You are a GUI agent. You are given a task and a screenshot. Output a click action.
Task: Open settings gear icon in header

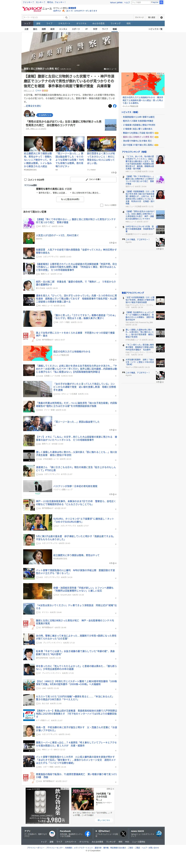[161, 18]
